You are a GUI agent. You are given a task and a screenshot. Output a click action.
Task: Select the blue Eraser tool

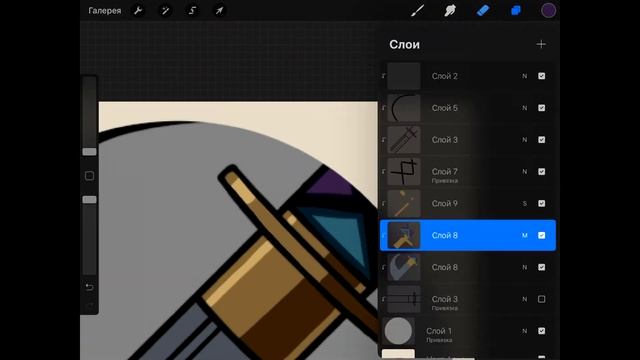click(x=483, y=11)
